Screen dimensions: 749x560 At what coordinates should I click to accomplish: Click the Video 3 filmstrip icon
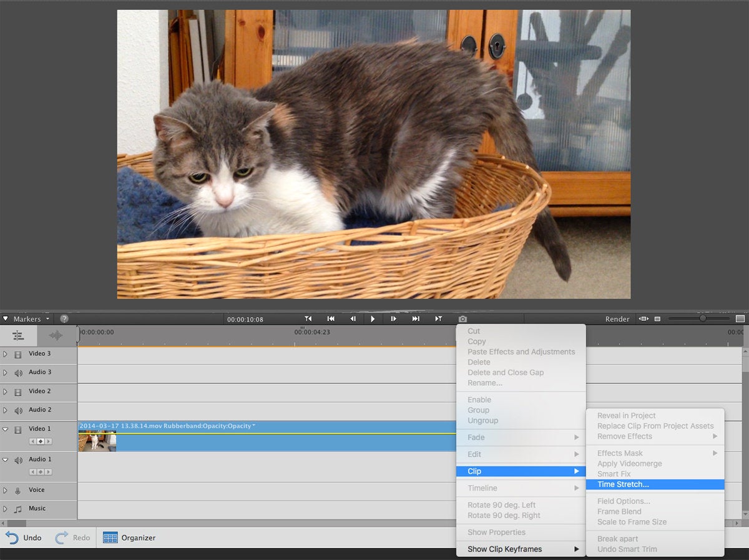click(18, 354)
